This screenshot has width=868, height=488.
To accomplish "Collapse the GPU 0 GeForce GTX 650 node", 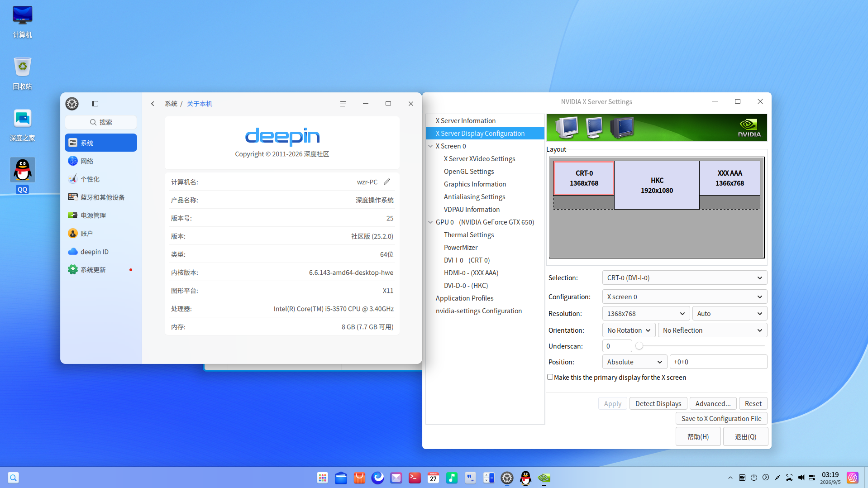I will point(430,222).
